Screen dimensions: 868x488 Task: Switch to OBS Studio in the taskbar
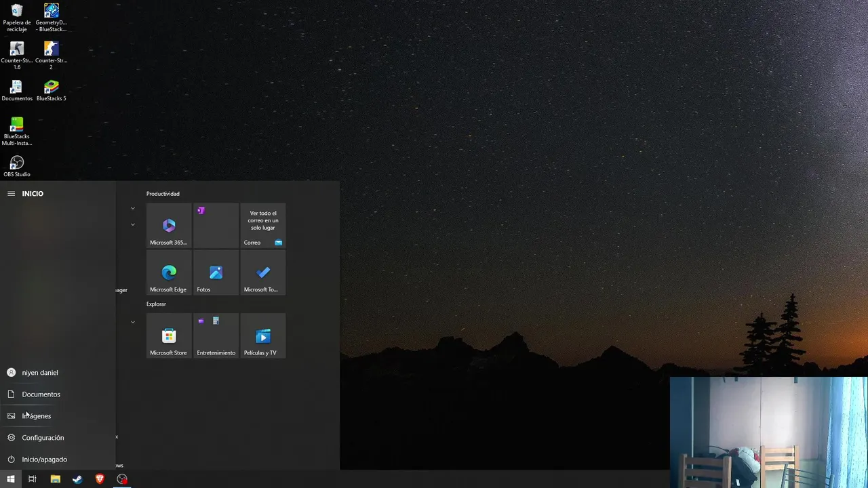[122, 479]
